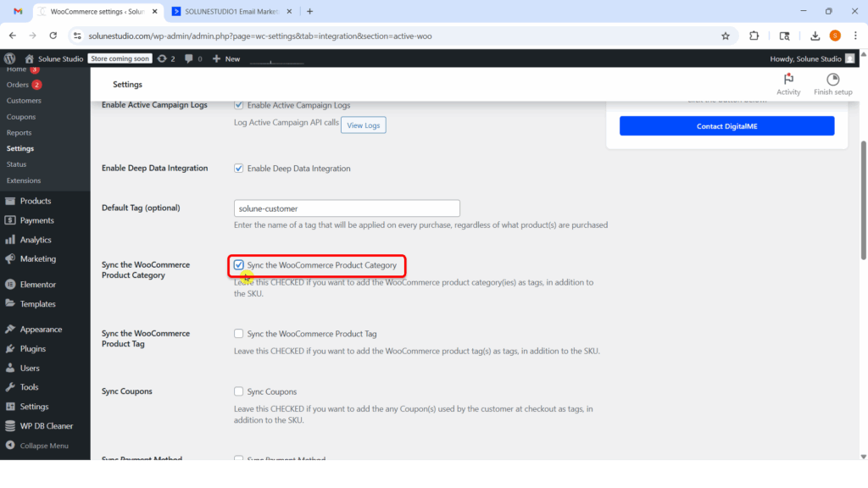Image resolution: width=868 pixels, height=488 pixels.
Task: Select WooCommerce settings browser tab
Action: click(98, 11)
